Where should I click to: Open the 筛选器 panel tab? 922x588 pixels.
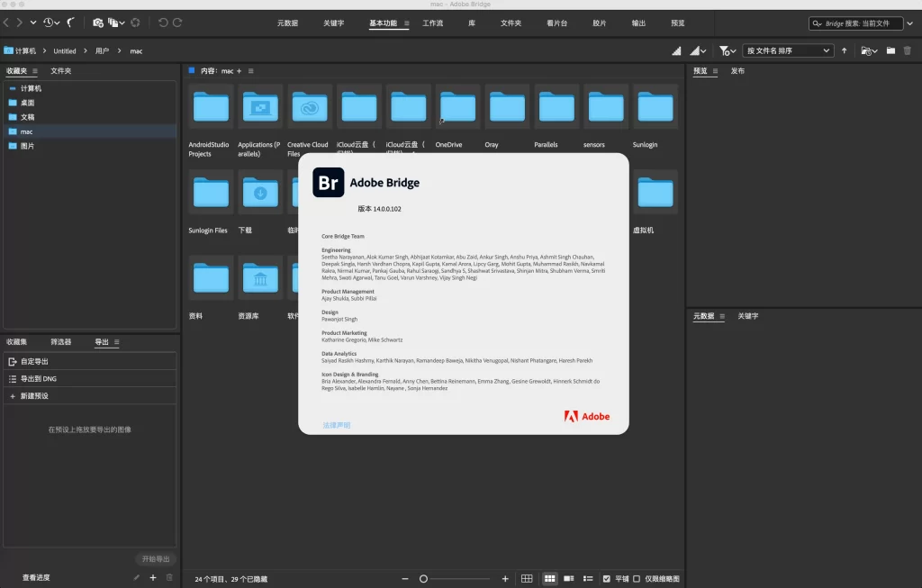tap(61, 341)
